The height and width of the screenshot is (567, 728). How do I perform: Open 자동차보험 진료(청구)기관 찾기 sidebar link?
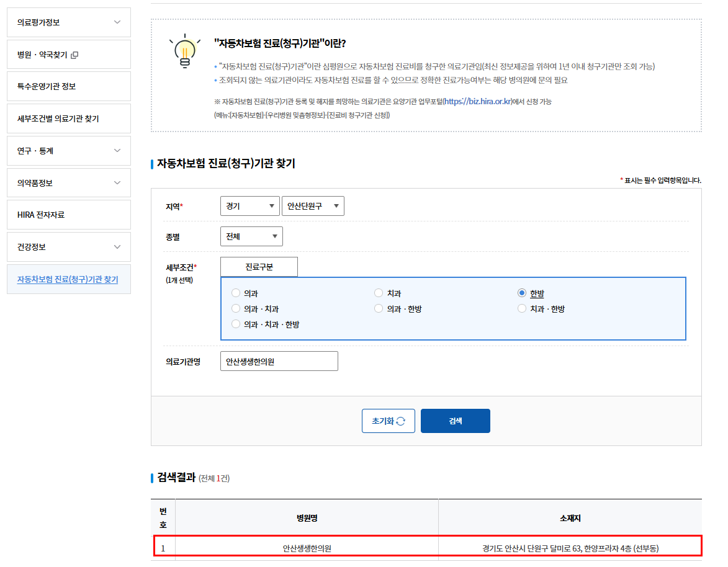pos(68,279)
